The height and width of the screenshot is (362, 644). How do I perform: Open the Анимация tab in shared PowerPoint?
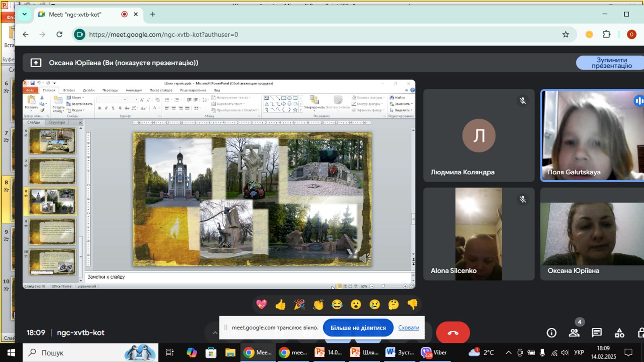pyautogui.click(x=134, y=90)
